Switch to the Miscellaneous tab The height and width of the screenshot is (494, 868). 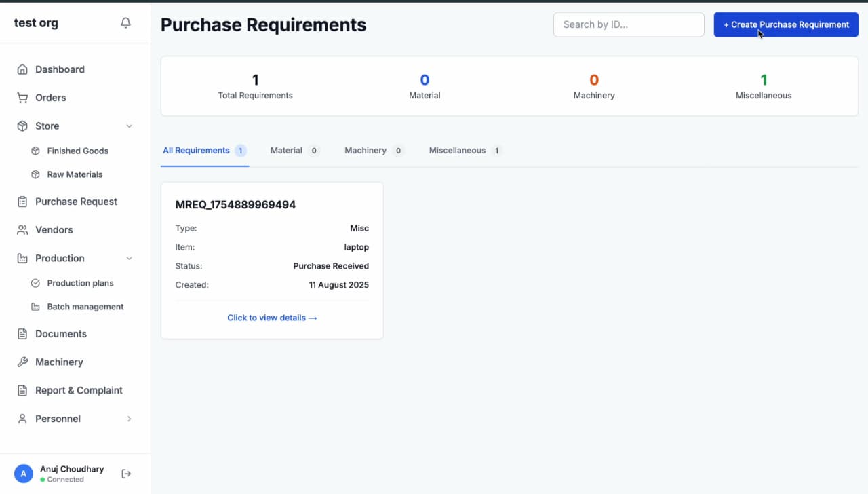[x=457, y=151]
